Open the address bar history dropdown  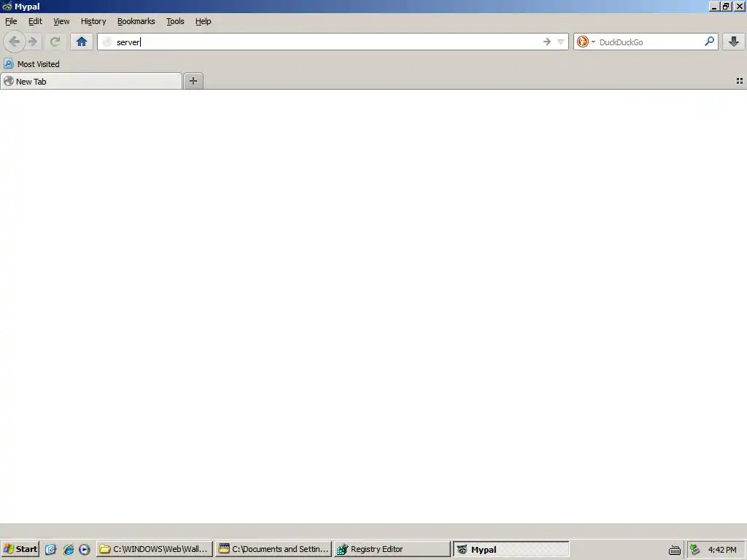coord(561,42)
